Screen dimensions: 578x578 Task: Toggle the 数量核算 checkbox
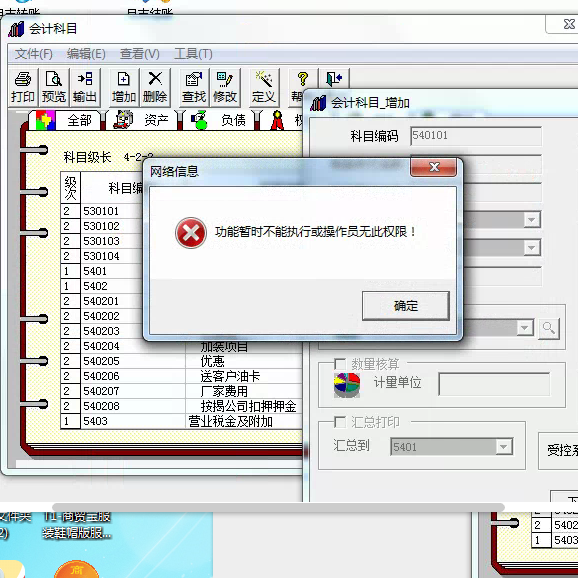tap(340, 364)
